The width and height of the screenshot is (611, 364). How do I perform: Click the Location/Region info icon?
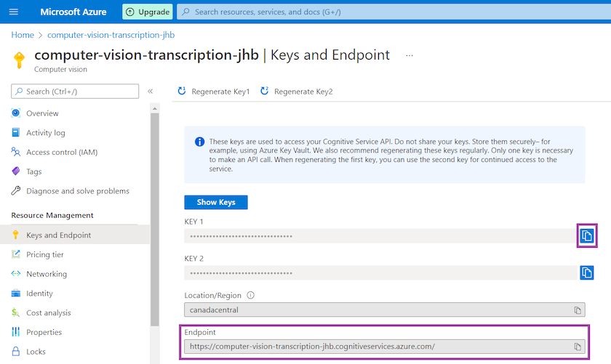(250, 296)
